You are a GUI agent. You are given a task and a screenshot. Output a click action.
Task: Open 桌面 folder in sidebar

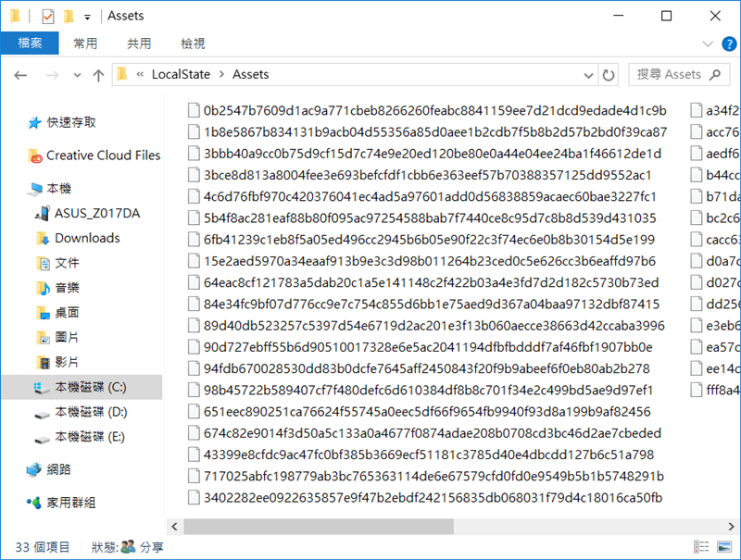coord(67,313)
